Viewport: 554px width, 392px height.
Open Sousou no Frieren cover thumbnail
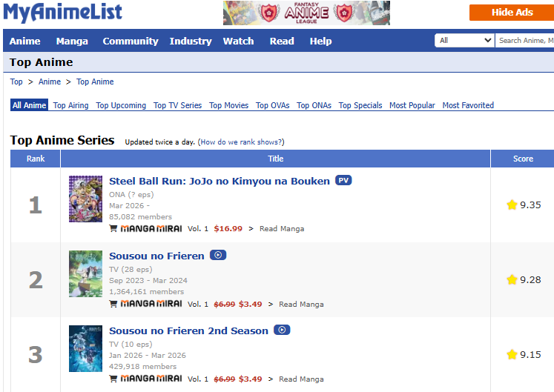pyautogui.click(x=85, y=273)
